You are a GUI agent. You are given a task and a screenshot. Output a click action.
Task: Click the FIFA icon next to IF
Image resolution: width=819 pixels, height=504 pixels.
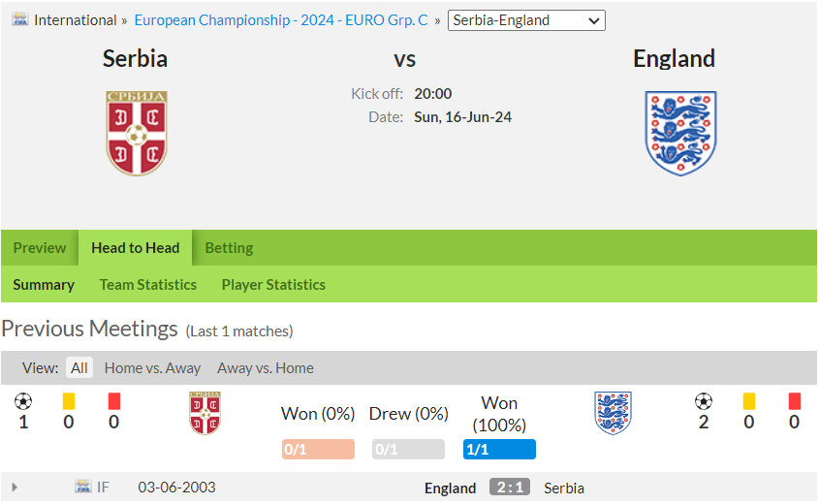click(83, 487)
